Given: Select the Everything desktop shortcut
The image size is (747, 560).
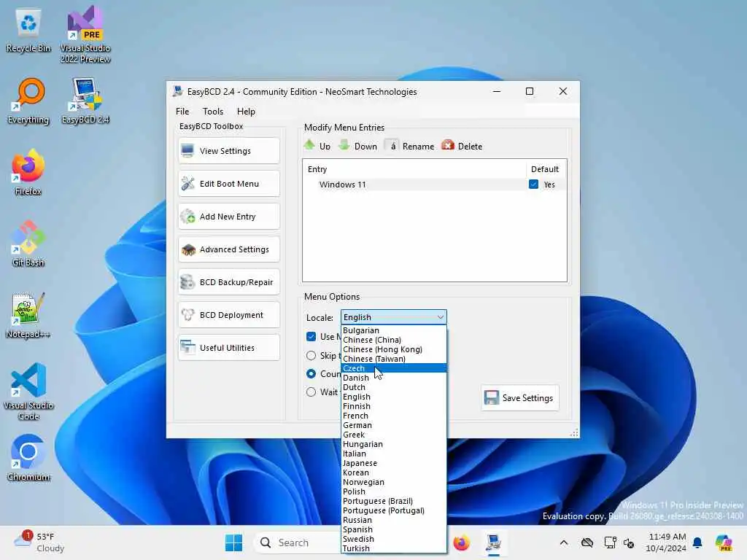Looking at the screenshot, I should (x=28, y=101).
